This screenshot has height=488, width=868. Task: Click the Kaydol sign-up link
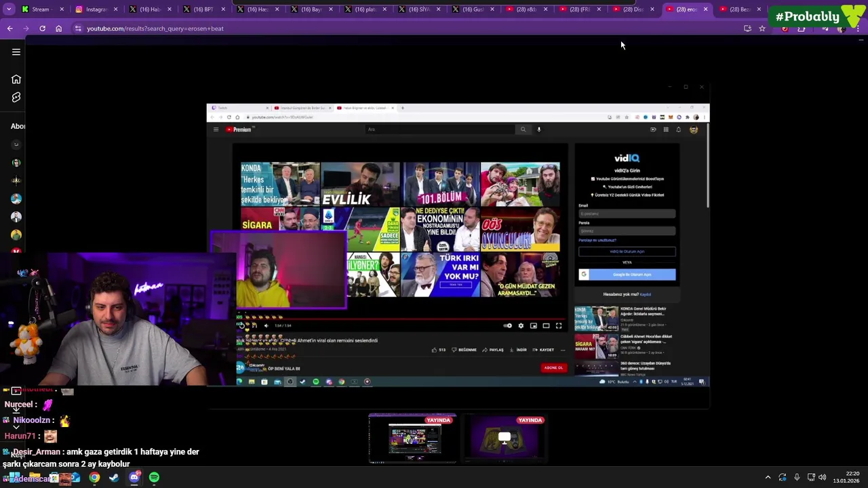(x=645, y=295)
